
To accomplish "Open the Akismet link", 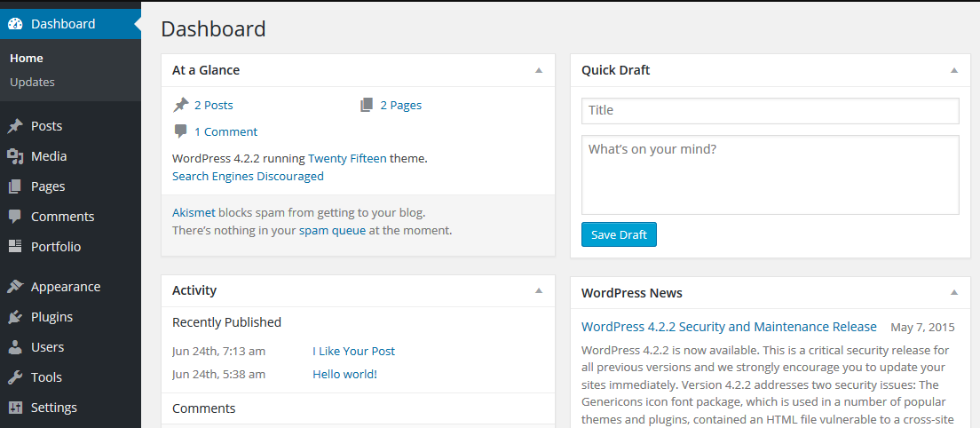I will [x=194, y=212].
